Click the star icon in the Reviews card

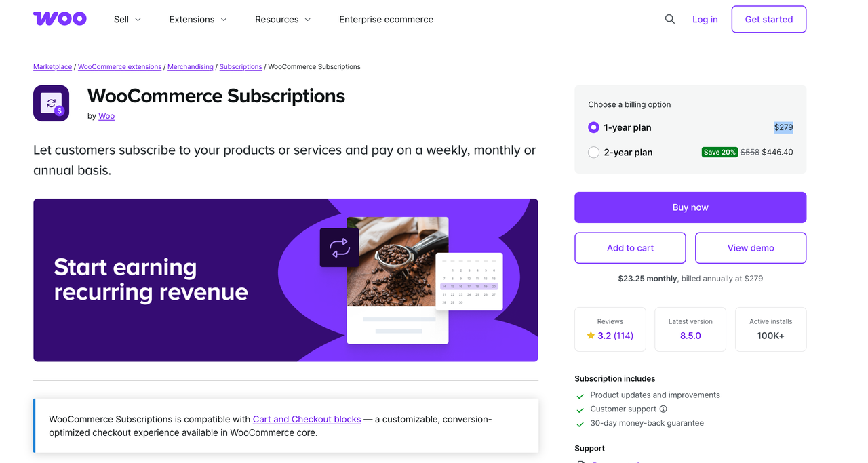[590, 335]
